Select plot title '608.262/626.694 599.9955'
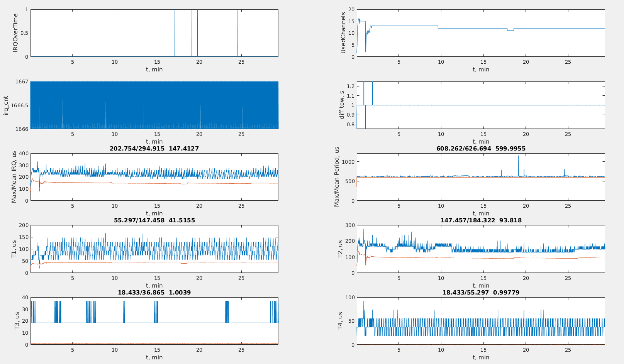The image size is (624, 364). point(481,149)
